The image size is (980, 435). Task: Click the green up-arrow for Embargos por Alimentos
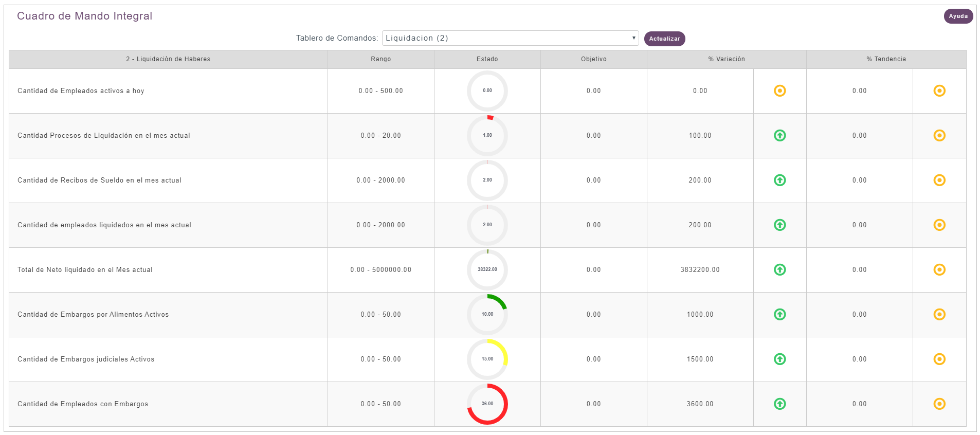point(779,315)
